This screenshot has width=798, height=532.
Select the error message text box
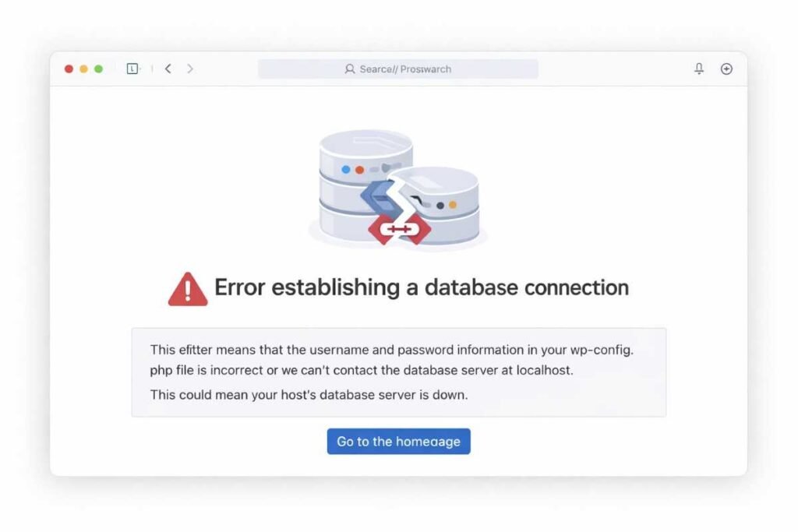tap(399, 372)
